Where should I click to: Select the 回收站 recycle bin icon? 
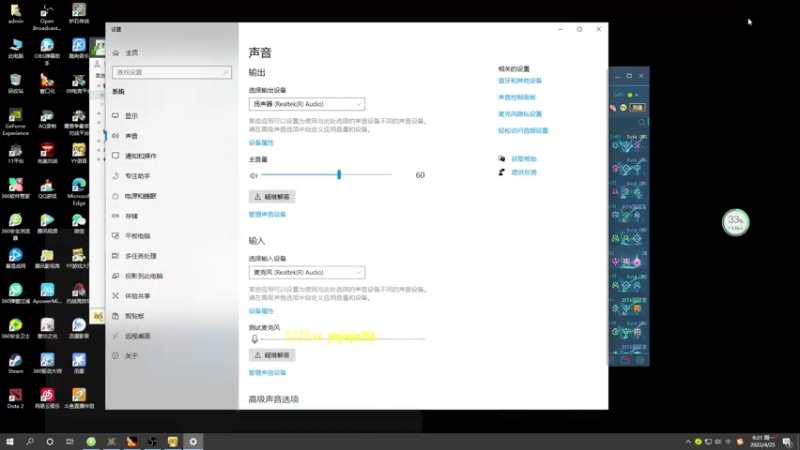pos(15,83)
